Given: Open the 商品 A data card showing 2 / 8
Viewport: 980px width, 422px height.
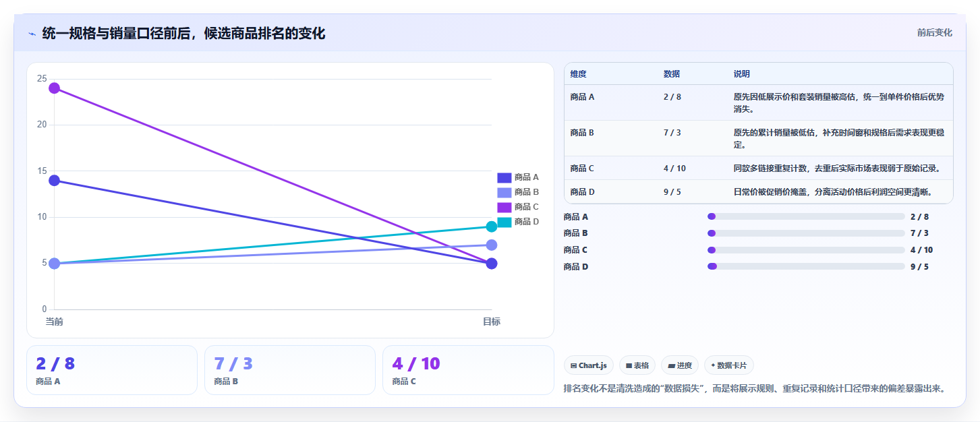Looking at the screenshot, I should click(x=112, y=370).
